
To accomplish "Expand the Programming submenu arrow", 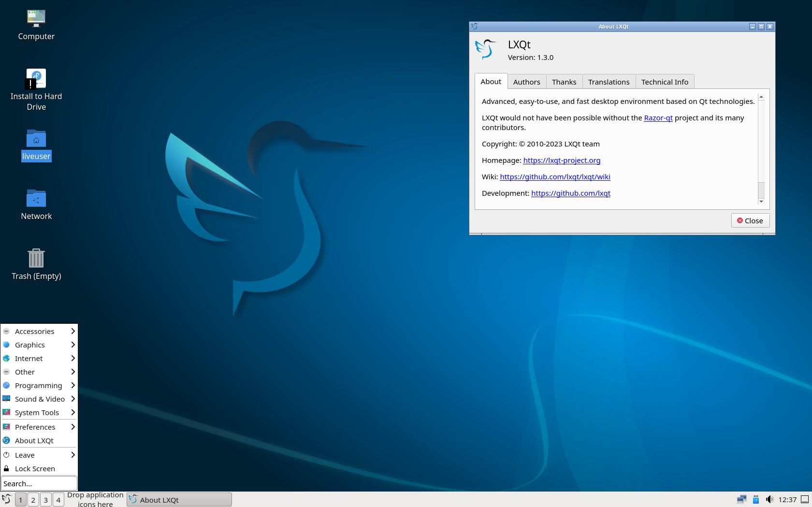I will click(x=73, y=385).
